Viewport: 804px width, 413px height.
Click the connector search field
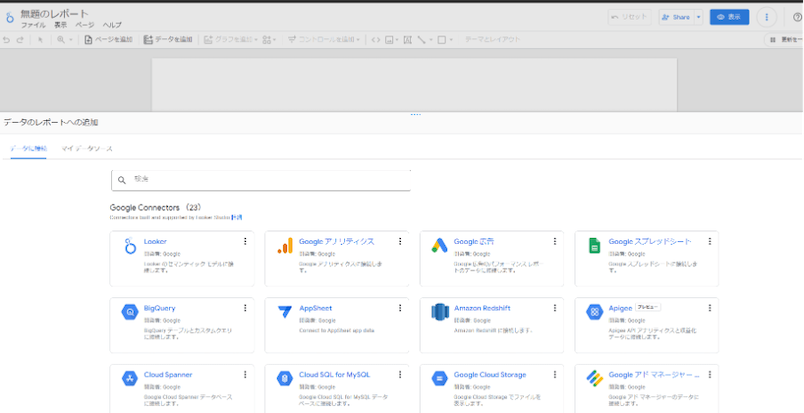coord(261,180)
